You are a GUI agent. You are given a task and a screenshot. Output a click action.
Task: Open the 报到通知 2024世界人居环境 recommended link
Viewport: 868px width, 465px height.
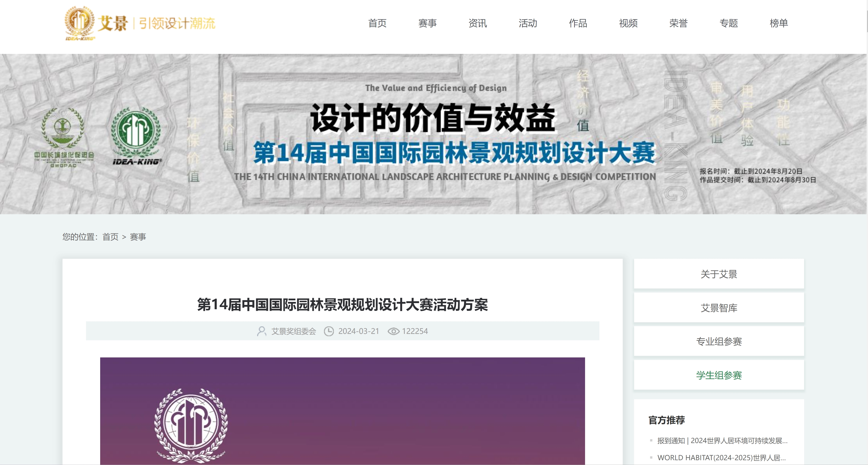click(x=722, y=441)
